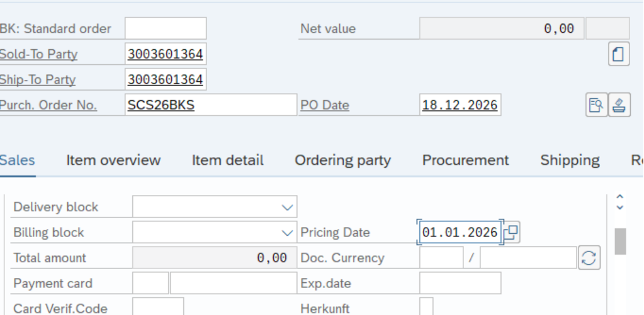The image size is (644, 315).
Task: Click the Exp.date input field
Action: pos(460,283)
